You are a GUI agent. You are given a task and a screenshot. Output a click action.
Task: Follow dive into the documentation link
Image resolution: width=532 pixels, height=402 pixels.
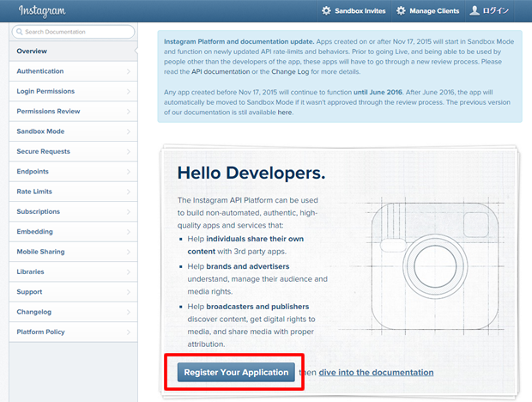click(x=376, y=373)
